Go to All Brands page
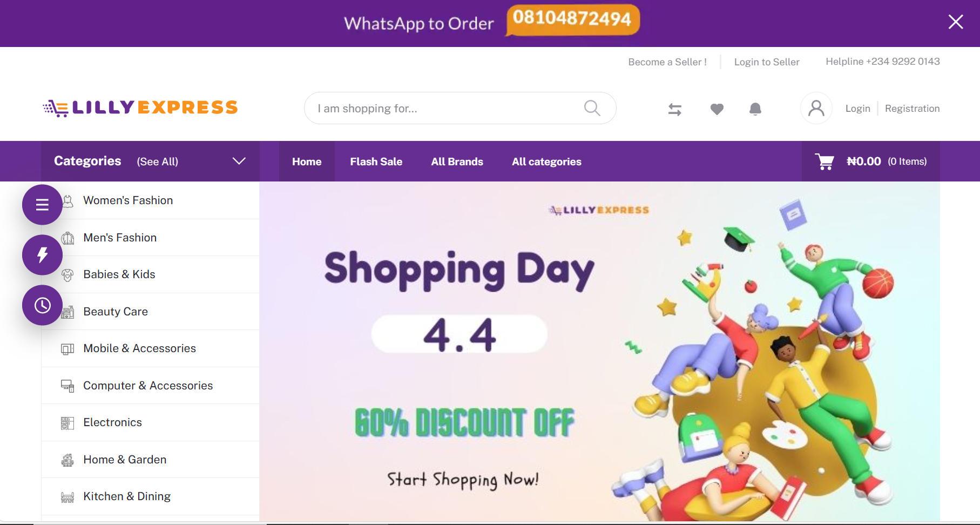980x525 pixels. point(457,161)
